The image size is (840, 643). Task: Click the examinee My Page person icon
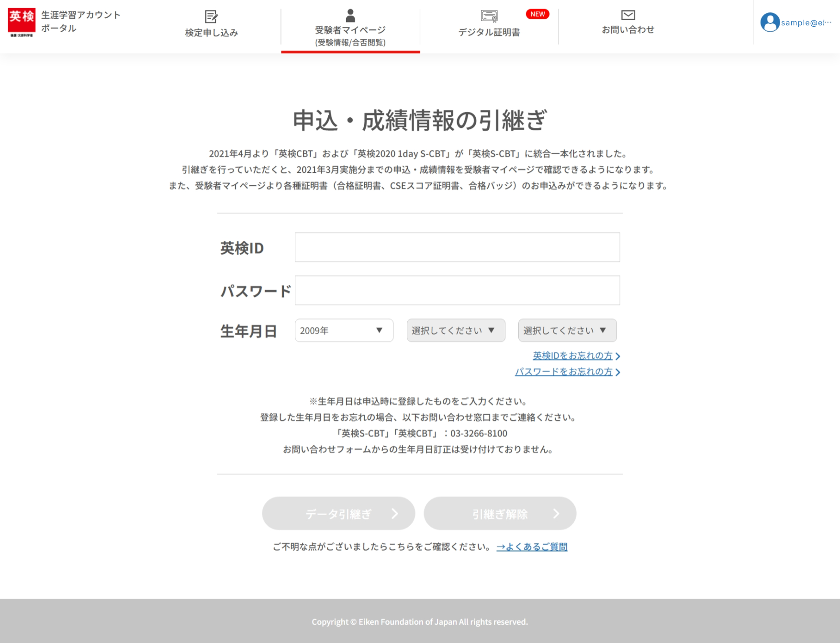click(x=350, y=16)
